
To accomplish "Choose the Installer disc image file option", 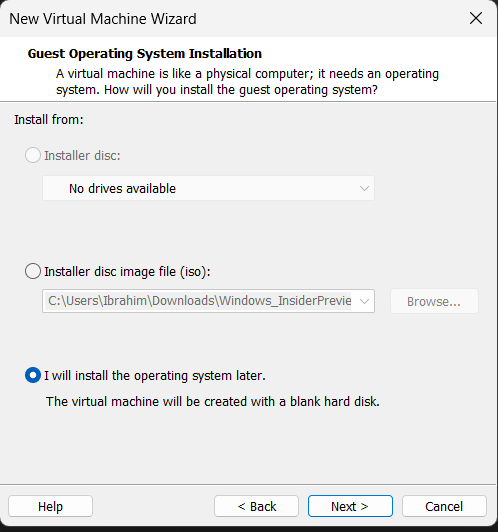I will (x=33, y=271).
